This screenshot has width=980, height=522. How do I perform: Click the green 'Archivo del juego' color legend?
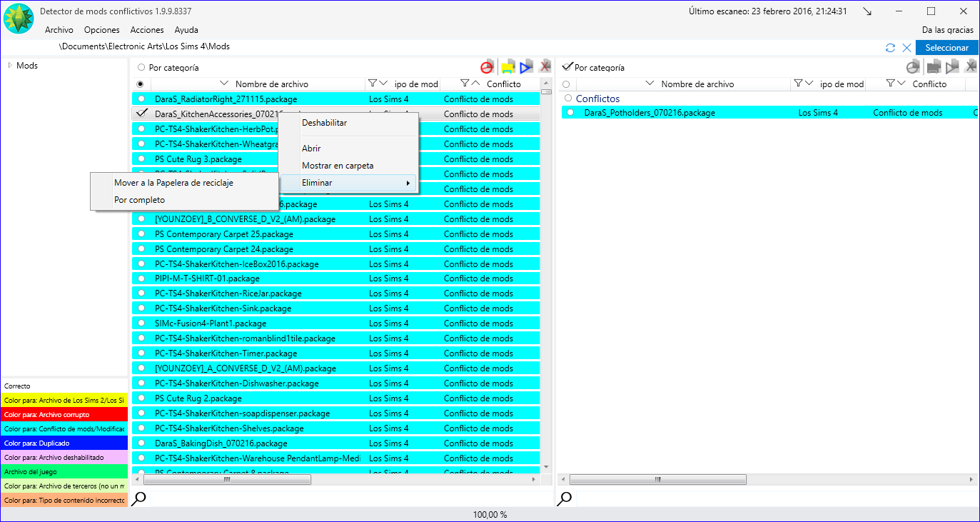tap(64, 471)
